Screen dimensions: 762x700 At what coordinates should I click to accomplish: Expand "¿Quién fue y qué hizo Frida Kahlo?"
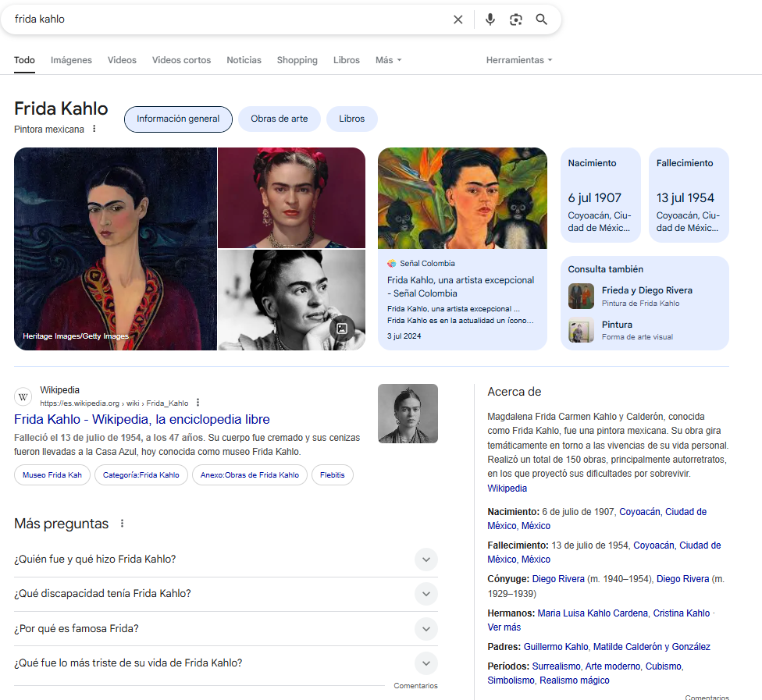(x=426, y=560)
